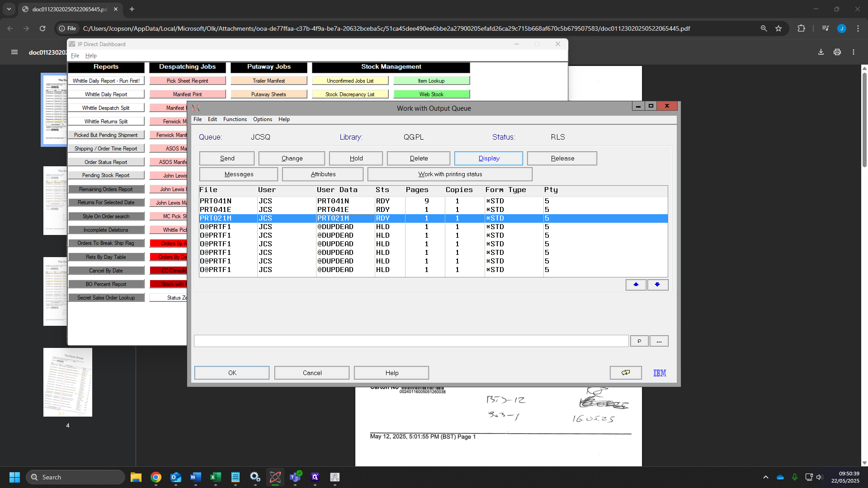The width and height of the screenshot is (868, 488).
Task: Click the Release button
Action: 562,158
